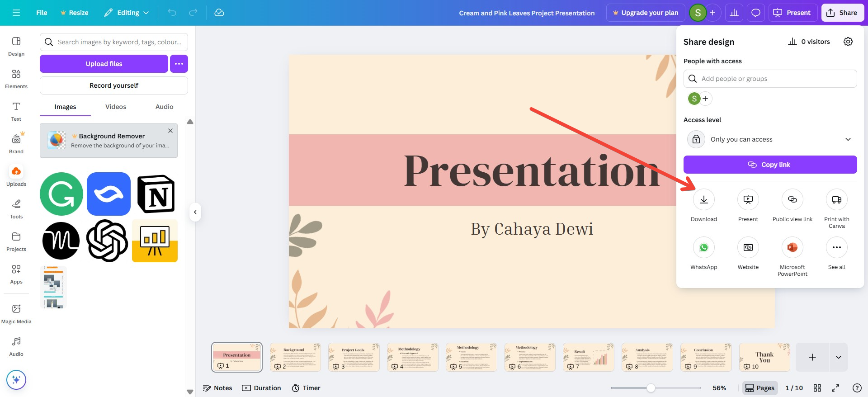Viewport: 868px width, 397px height.
Task: Open the Design sidebar panel
Action: [x=16, y=46]
